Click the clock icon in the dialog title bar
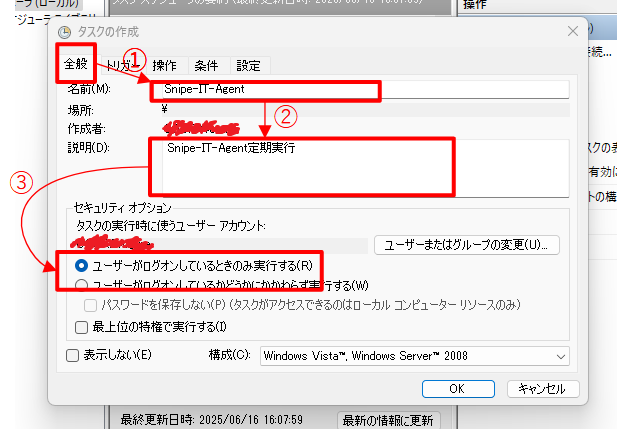 pyautogui.click(x=64, y=32)
